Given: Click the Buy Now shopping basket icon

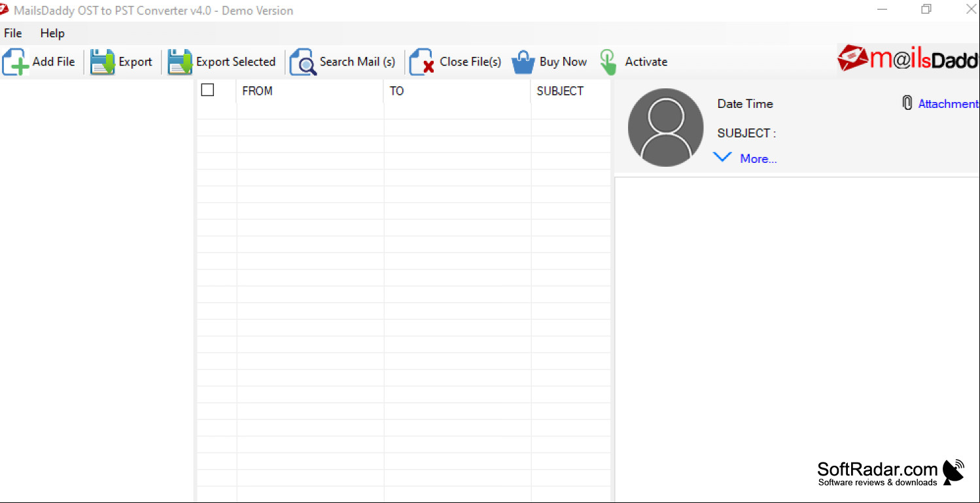Looking at the screenshot, I should [x=523, y=62].
